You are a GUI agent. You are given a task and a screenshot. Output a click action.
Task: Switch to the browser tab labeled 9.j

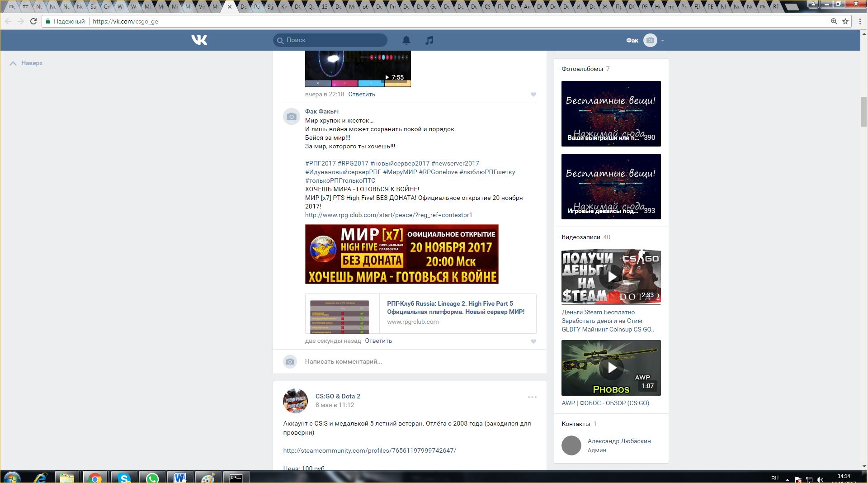[270, 7]
